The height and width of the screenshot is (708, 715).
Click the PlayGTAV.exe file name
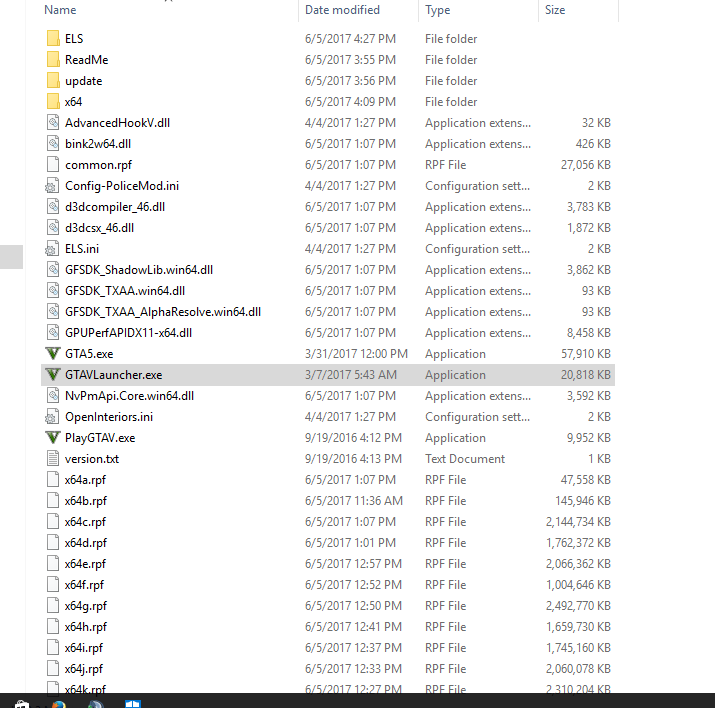coord(100,438)
